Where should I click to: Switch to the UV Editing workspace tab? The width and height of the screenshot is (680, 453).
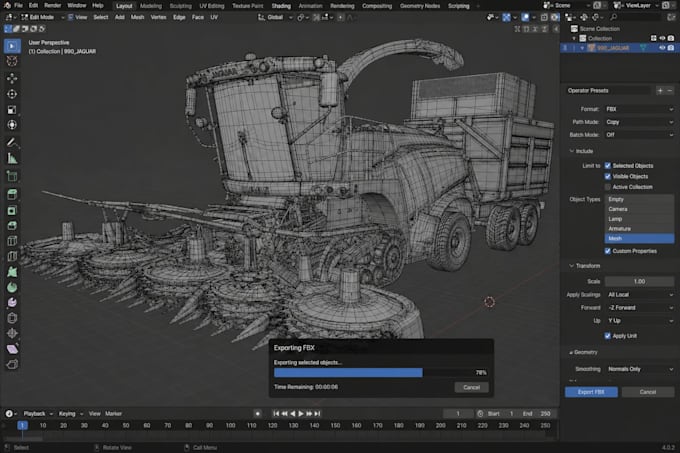[x=212, y=6]
